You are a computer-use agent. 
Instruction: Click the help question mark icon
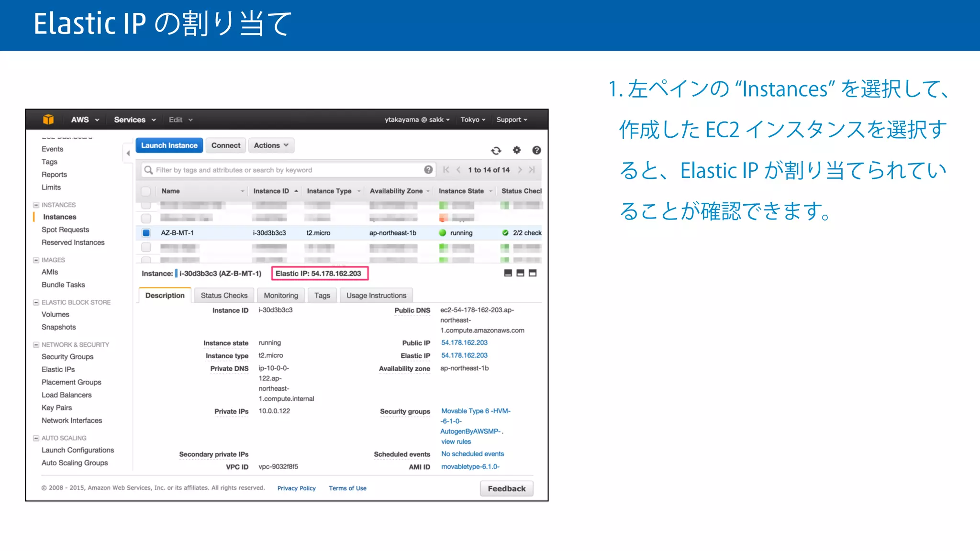[537, 150]
